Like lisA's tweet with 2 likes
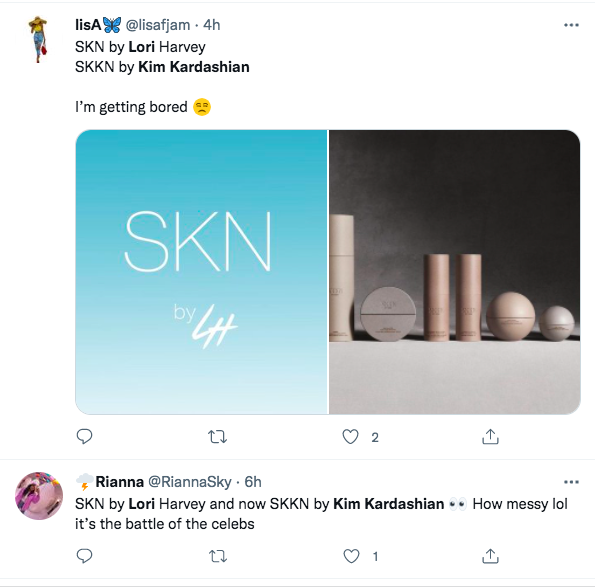 pos(350,437)
